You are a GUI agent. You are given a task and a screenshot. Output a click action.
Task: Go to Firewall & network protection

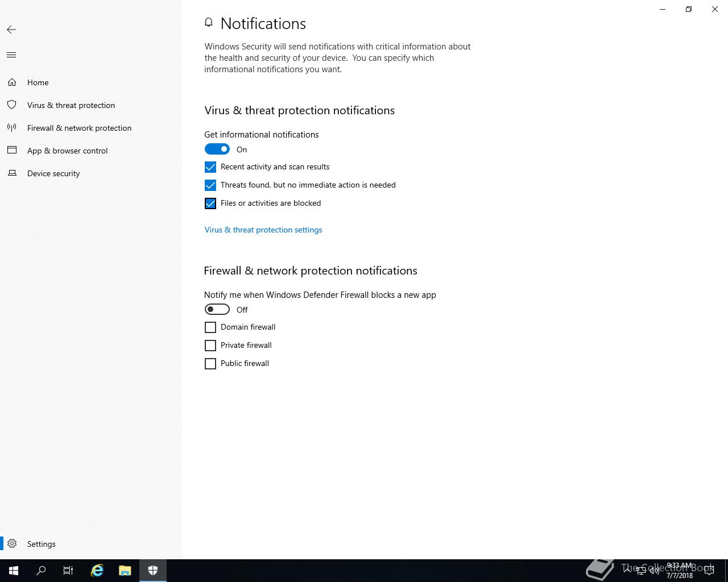[x=91, y=128]
